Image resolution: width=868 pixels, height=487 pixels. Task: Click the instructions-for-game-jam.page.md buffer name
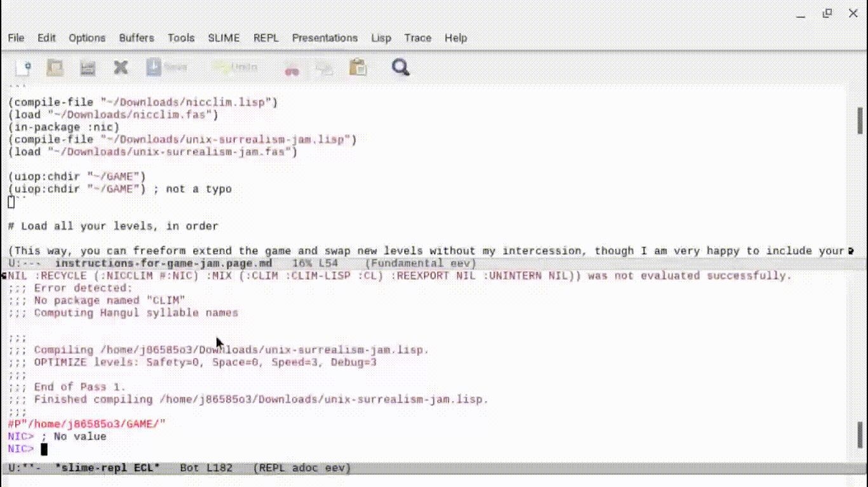tap(163, 264)
